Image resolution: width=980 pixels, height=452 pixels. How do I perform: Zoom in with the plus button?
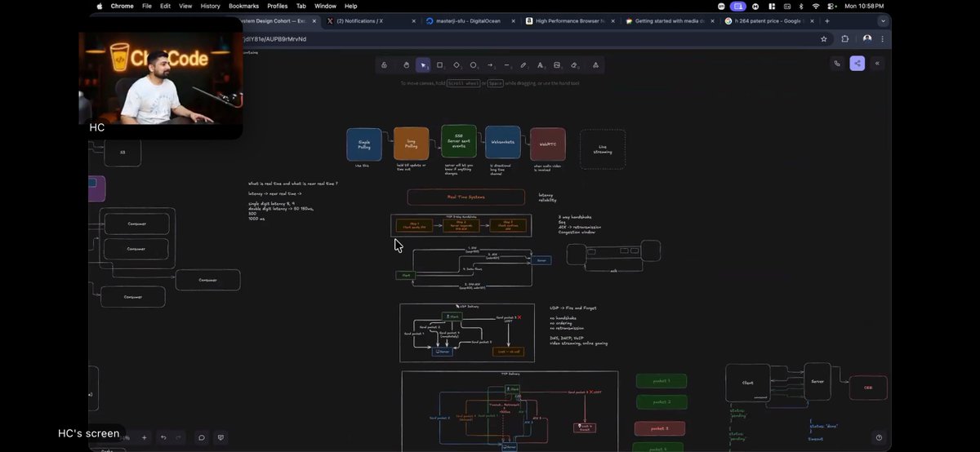pyautogui.click(x=145, y=437)
